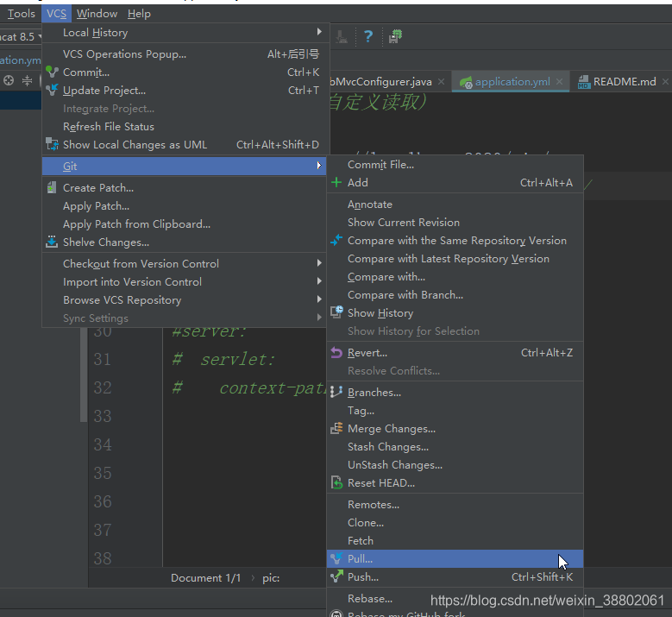Screen dimensions: 672x617
Task: Select Rebase... in Git submenu
Action: click(455, 598)
